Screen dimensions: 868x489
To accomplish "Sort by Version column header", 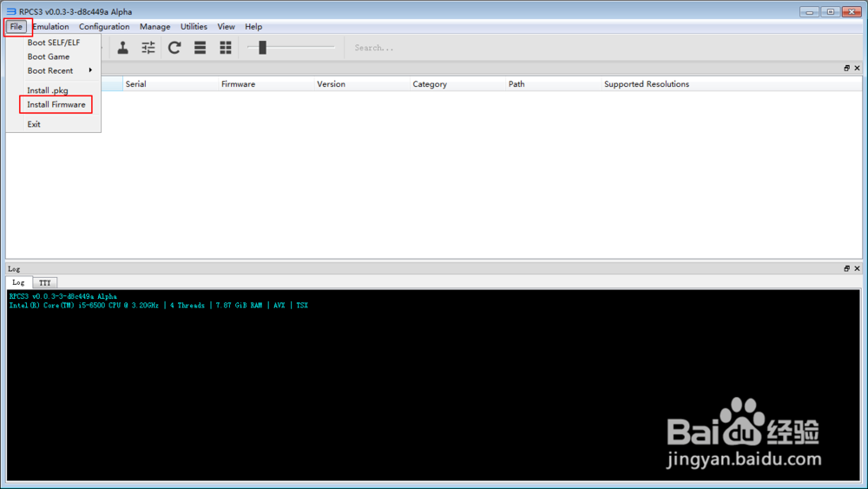I will 361,84.
